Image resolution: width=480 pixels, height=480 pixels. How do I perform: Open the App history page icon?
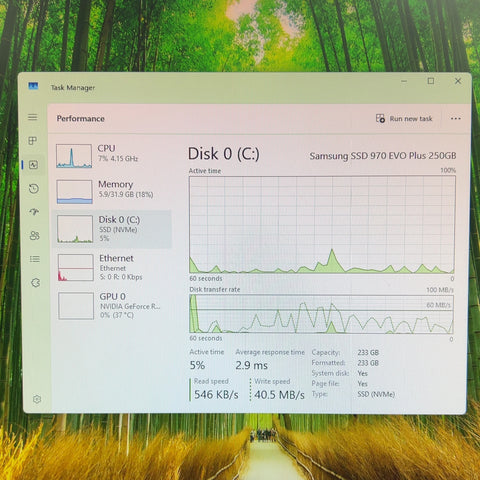pyautogui.click(x=34, y=189)
